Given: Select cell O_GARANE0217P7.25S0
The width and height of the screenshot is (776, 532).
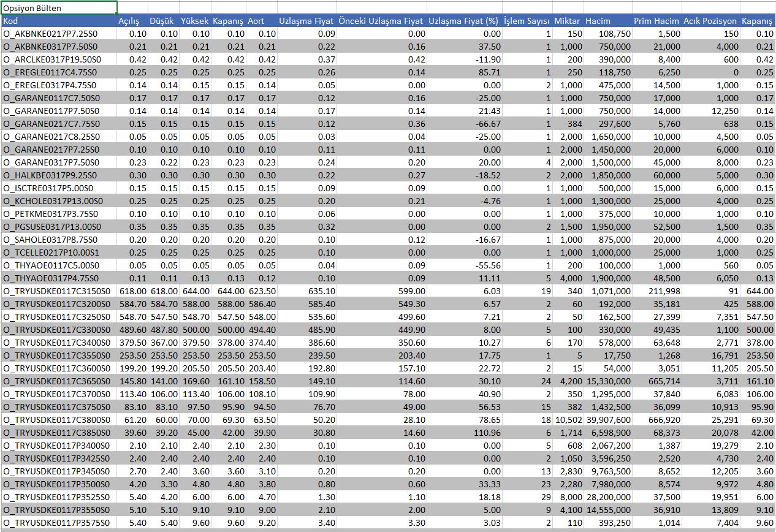Looking at the screenshot, I should [x=59, y=150].
